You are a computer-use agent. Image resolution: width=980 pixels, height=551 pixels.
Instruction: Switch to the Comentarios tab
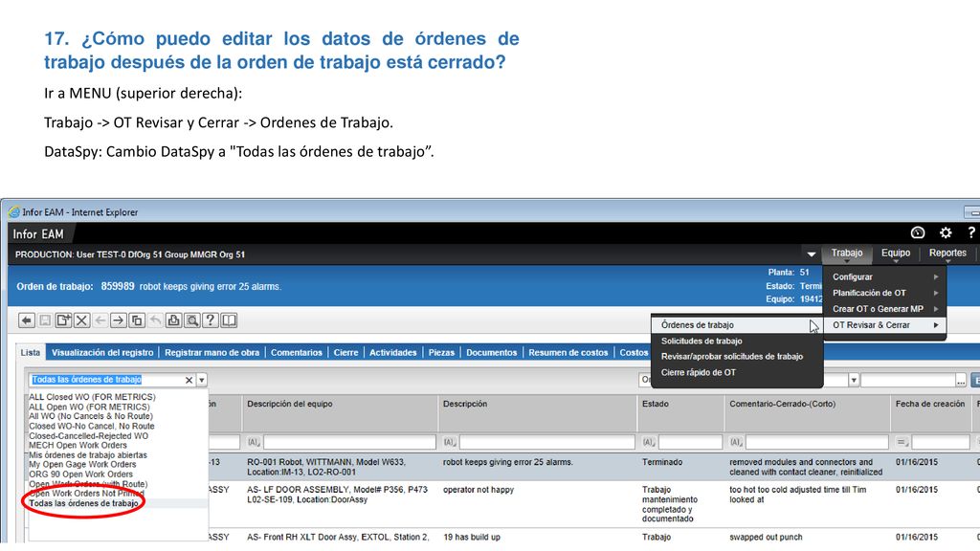[x=297, y=353]
